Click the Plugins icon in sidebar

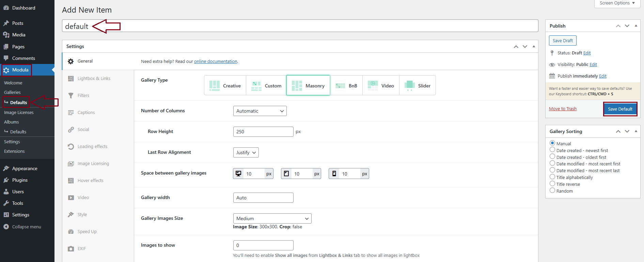(x=6, y=180)
